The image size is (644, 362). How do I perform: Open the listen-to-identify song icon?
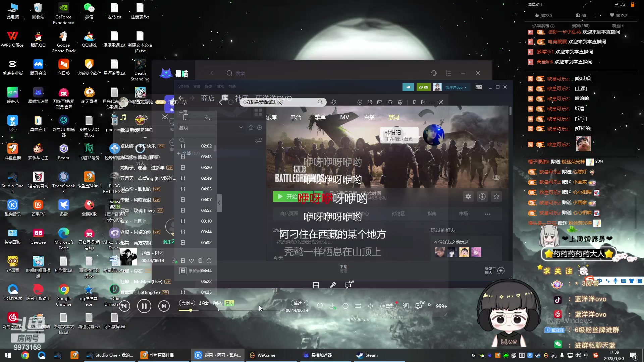pos(333,102)
